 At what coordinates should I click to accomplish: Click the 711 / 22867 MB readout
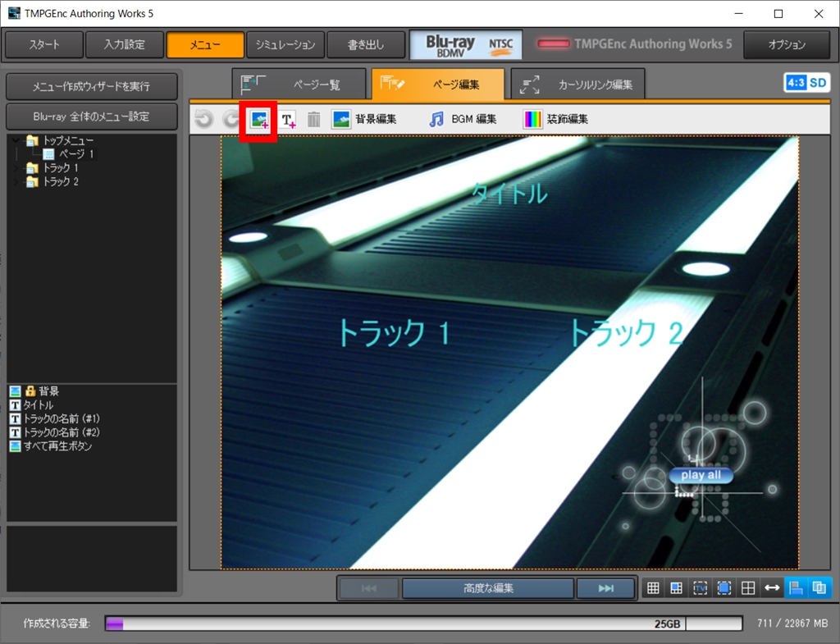pos(792,623)
